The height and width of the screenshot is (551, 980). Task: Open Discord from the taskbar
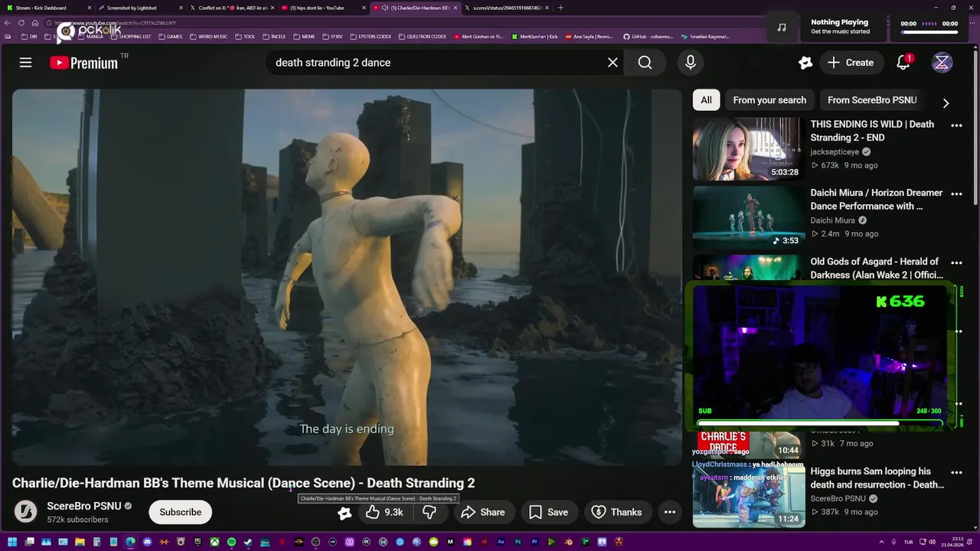(147, 542)
